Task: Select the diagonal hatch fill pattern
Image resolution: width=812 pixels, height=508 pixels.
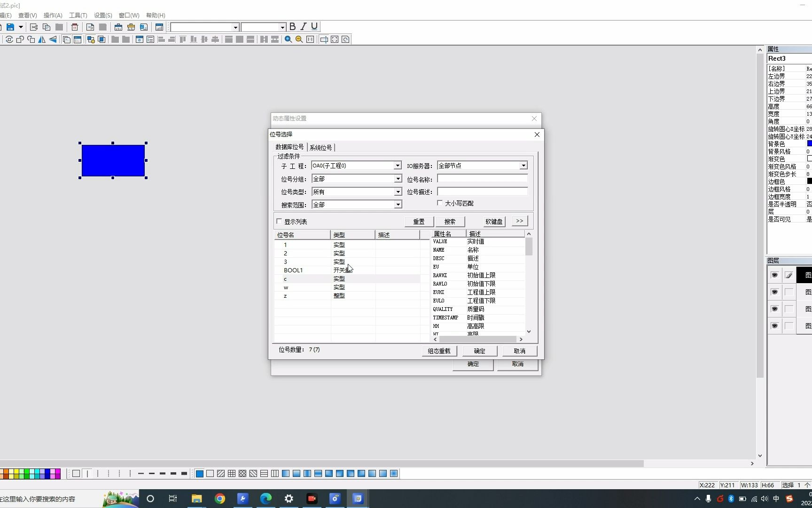Action: click(221, 474)
